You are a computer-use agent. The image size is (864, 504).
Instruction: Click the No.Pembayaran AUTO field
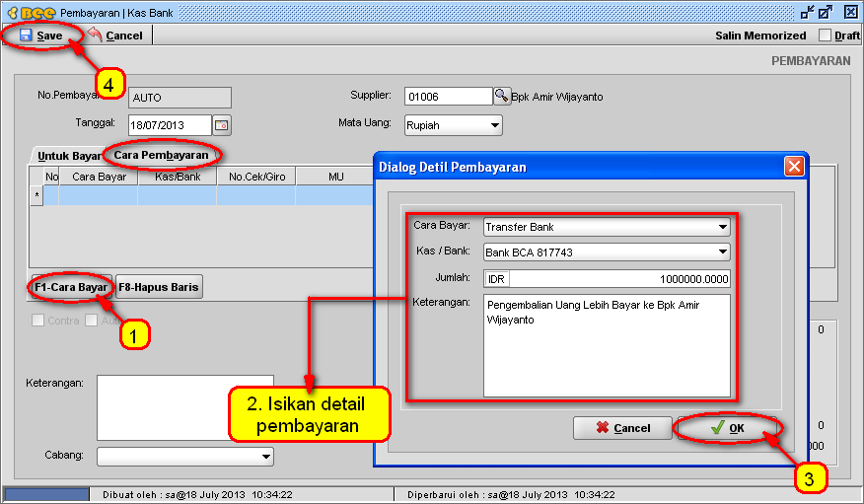tap(180, 98)
